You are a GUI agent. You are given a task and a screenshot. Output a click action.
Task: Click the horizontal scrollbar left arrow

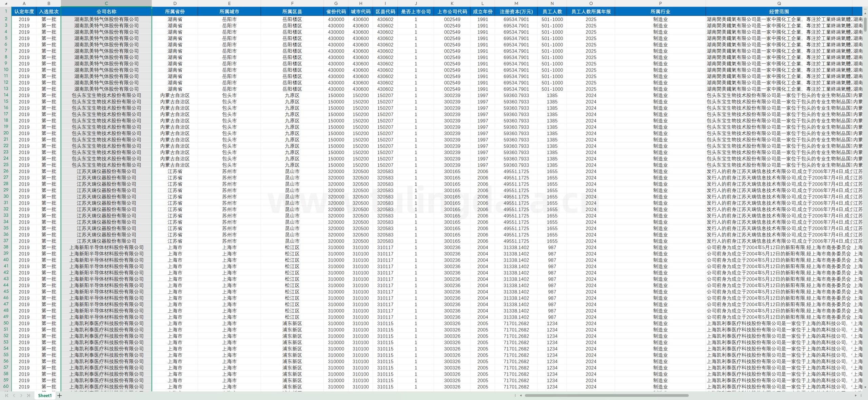pyautogui.click(x=521, y=395)
